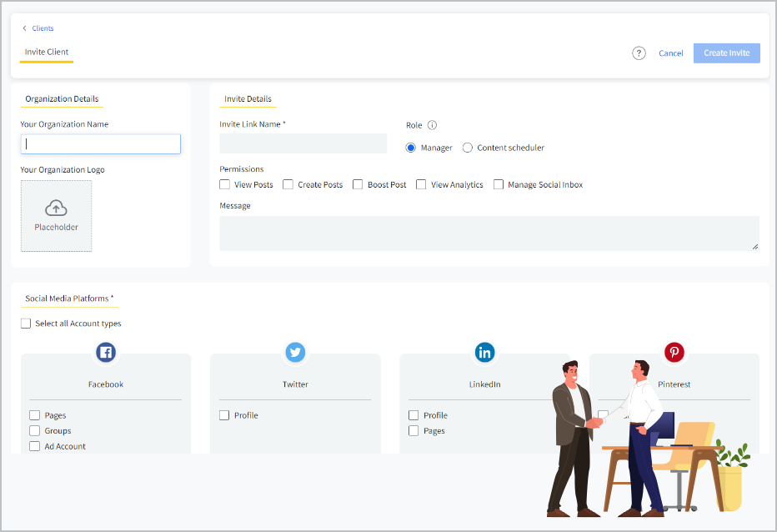Screen dimensions: 777x532
Task: Click the LinkedIn platform icon
Action: click(484, 352)
